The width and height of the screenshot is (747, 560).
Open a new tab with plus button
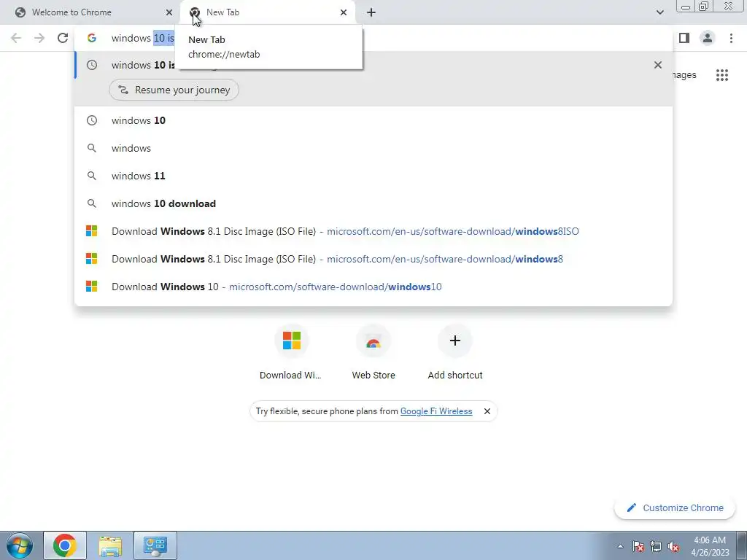[371, 12]
